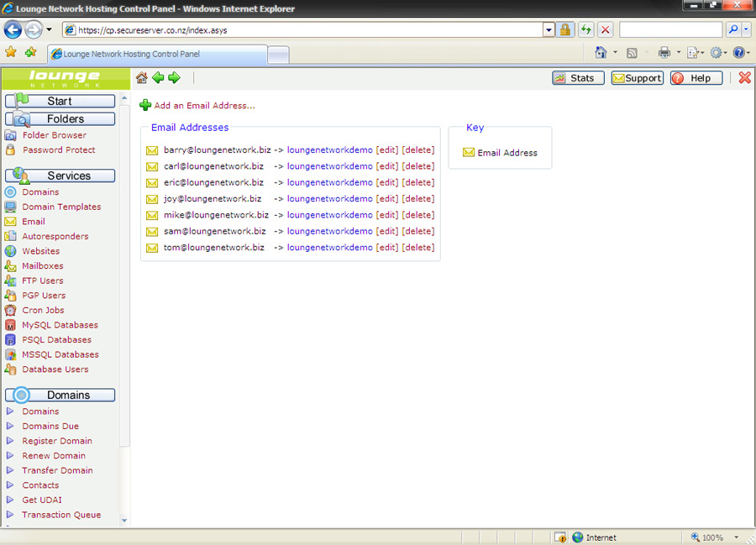Click the sidebar scroll down arrow
The width and height of the screenshot is (756, 545).
(125, 521)
